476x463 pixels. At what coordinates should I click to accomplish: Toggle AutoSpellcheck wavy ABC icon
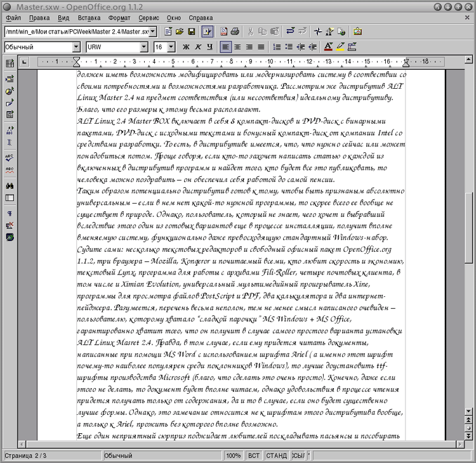(10, 169)
